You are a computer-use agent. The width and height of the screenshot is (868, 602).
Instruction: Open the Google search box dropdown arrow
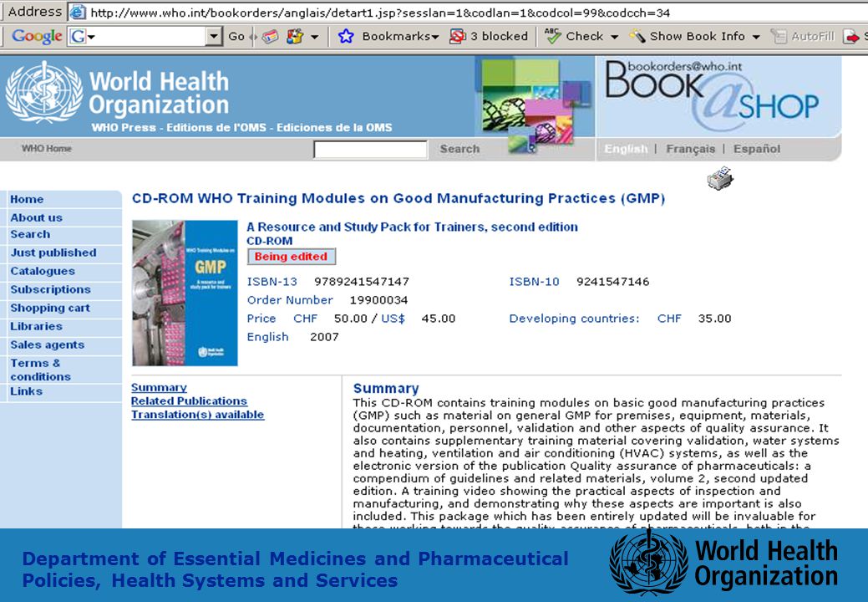[x=214, y=37]
